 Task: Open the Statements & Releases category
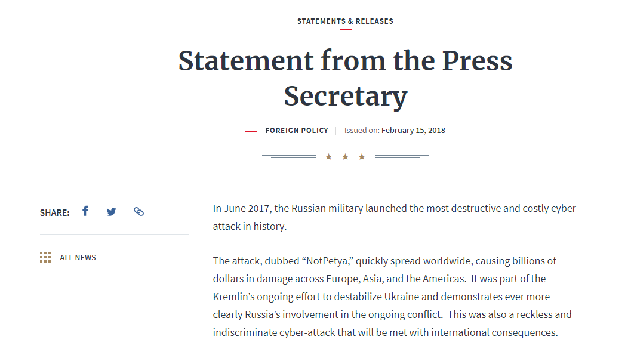[345, 21]
